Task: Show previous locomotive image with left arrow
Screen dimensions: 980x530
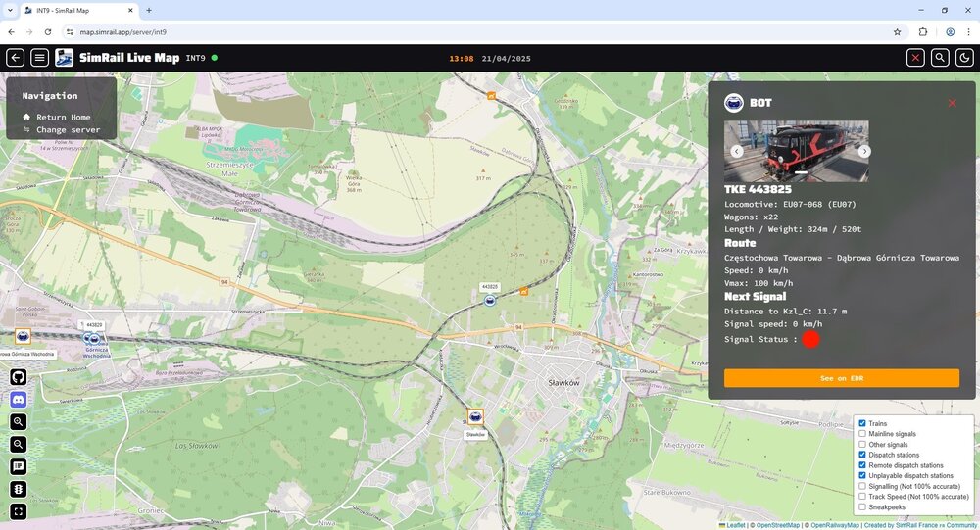Action: [x=736, y=152]
